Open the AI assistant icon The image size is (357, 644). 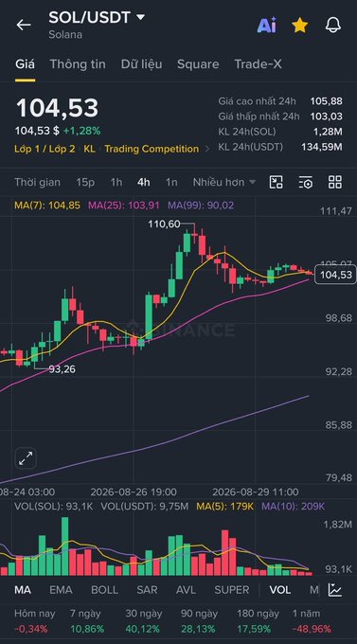267,25
